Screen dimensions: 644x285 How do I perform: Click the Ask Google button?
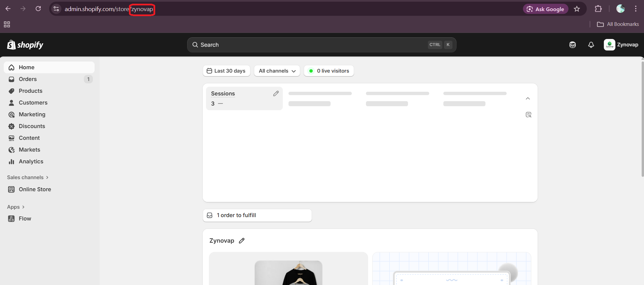pyautogui.click(x=545, y=9)
